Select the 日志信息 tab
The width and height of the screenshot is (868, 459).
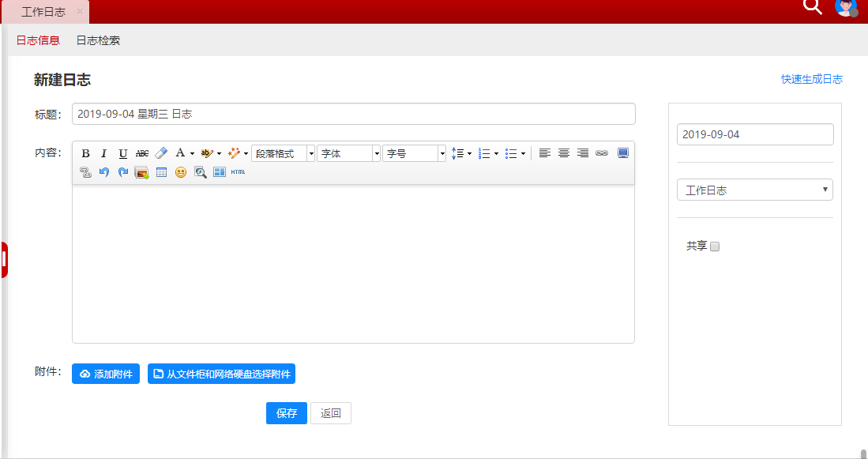[38, 40]
